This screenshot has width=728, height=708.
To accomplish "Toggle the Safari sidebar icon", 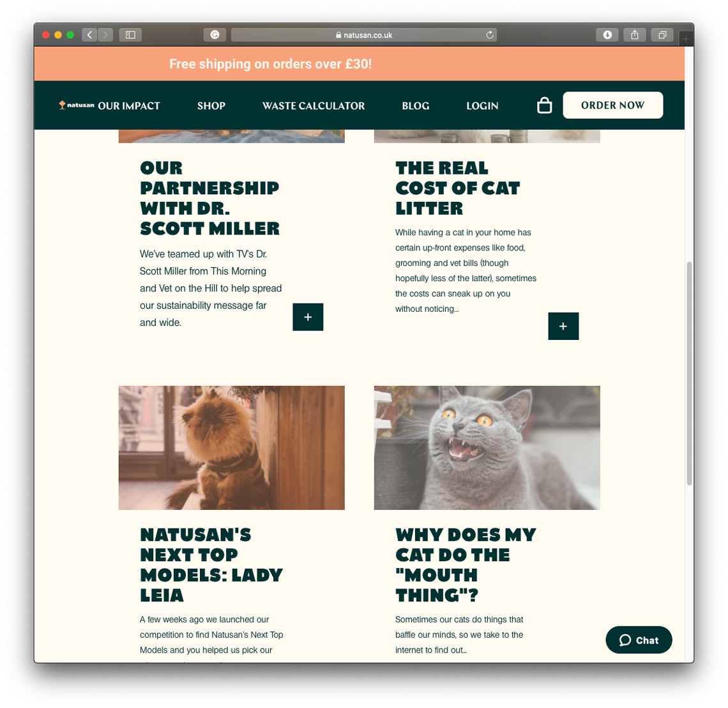I will click(x=130, y=35).
